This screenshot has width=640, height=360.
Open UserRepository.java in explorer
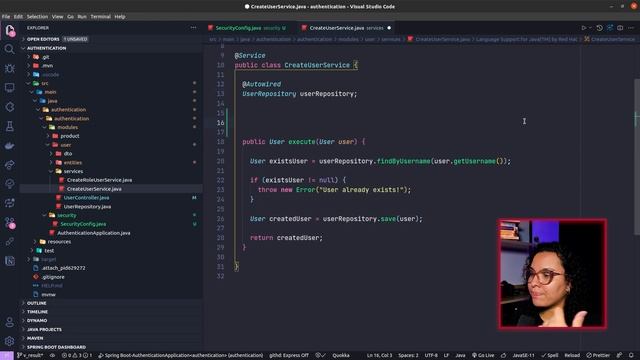point(87,207)
